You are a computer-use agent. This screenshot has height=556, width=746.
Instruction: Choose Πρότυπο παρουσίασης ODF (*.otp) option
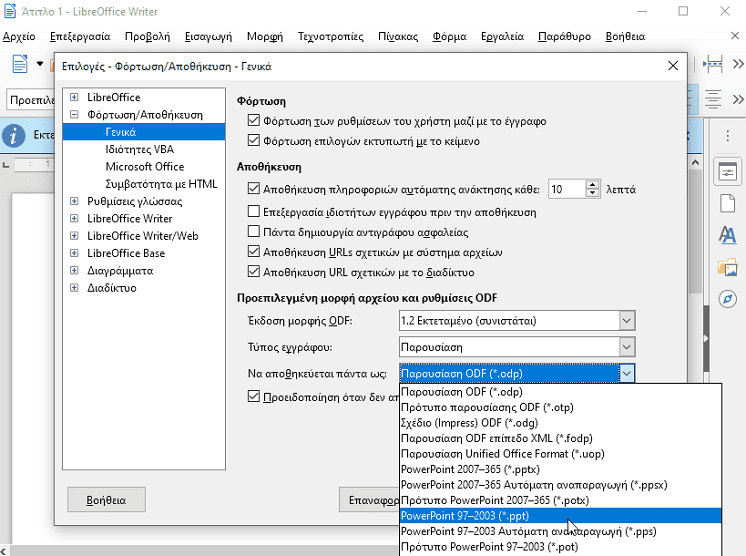[x=560, y=407]
